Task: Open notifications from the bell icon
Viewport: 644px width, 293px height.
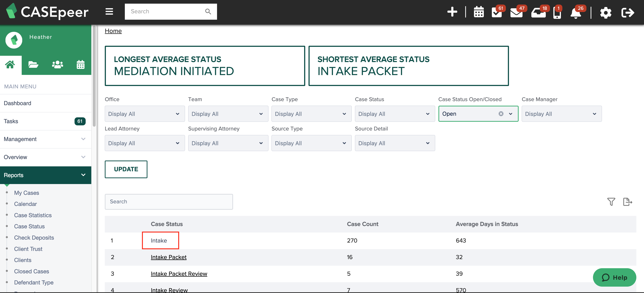Action: [576, 13]
